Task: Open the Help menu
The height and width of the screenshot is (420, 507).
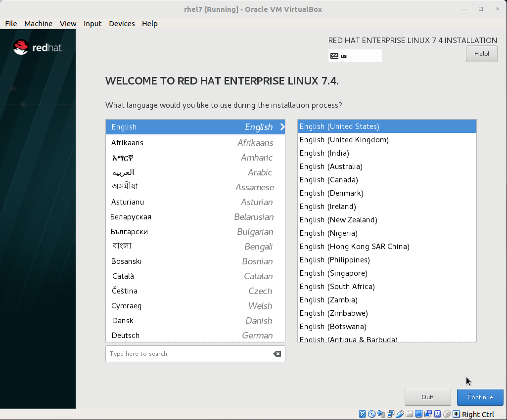Action: tap(150, 24)
